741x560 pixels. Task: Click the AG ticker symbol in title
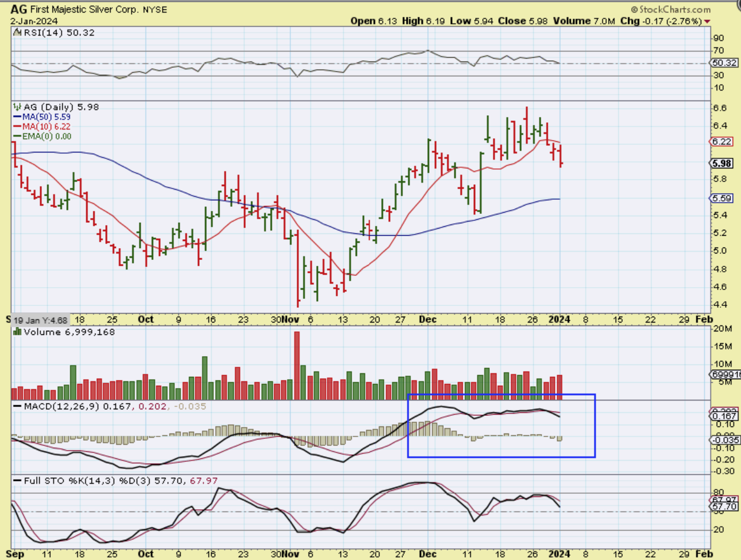click(x=18, y=9)
